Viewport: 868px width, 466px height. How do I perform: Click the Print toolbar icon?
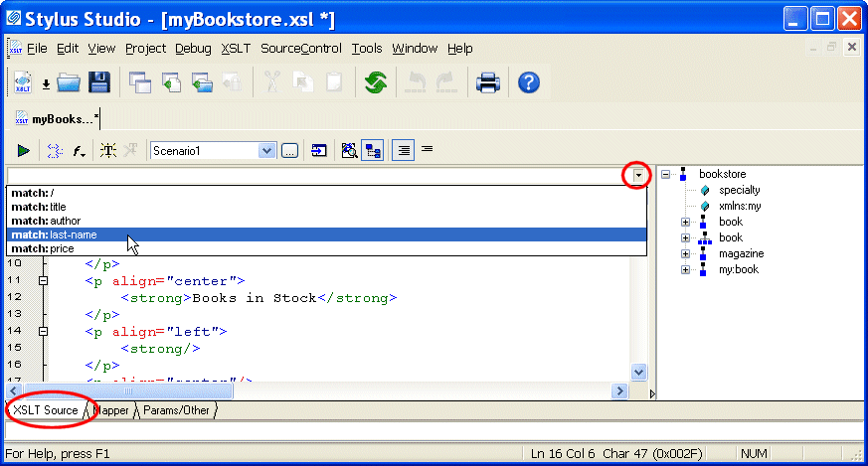click(487, 82)
